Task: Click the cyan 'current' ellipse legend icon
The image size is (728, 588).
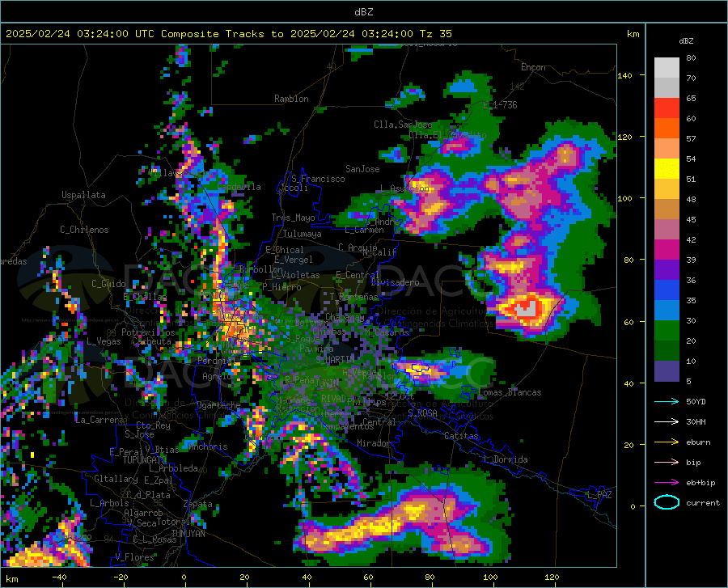Action: pyautogui.click(x=667, y=502)
